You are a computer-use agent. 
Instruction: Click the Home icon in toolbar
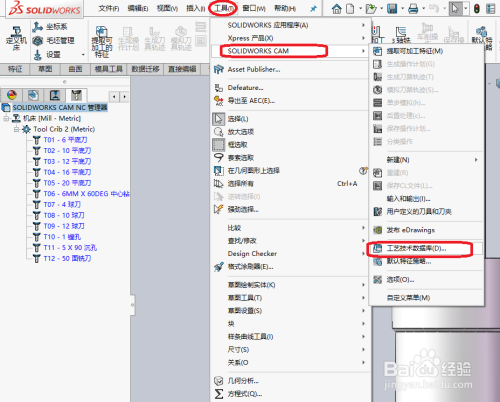point(337,9)
